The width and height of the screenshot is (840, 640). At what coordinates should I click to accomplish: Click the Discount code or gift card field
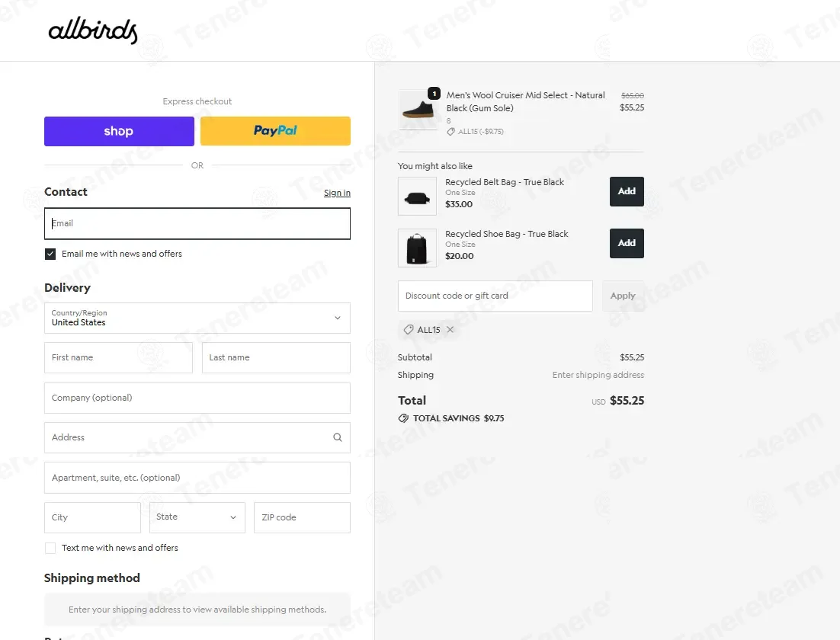click(x=495, y=296)
